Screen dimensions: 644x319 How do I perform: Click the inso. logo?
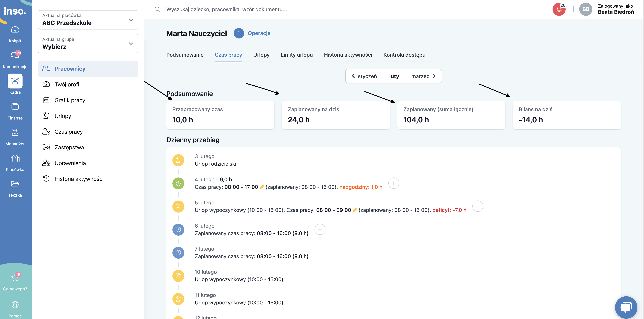15,11
